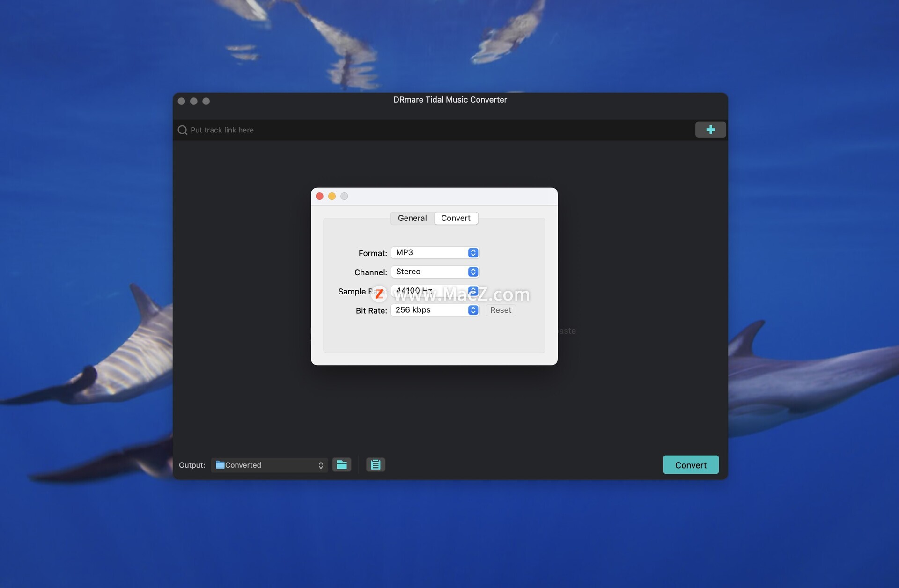899x588 pixels.
Task: Minimize the preferences dialog with yellow button
Action: [x=332, y=196]
